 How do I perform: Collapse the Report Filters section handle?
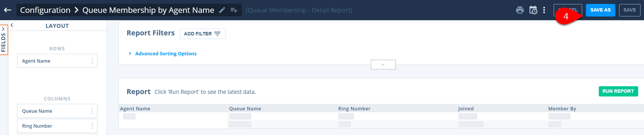point(383,64)
